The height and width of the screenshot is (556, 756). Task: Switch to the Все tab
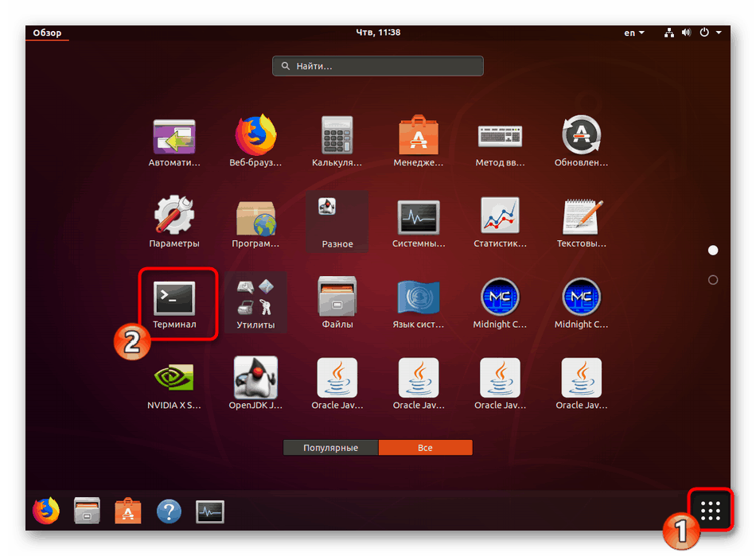425,448
